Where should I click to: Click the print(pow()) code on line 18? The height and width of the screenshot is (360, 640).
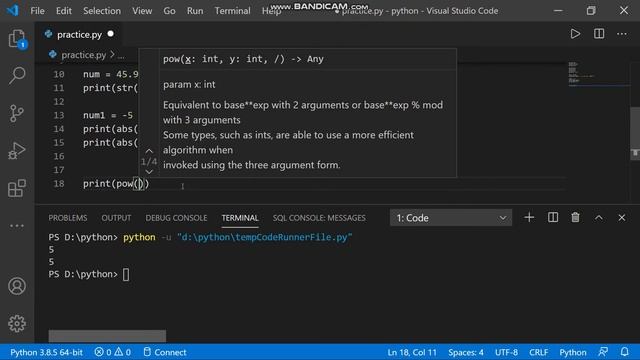(116, 184)
